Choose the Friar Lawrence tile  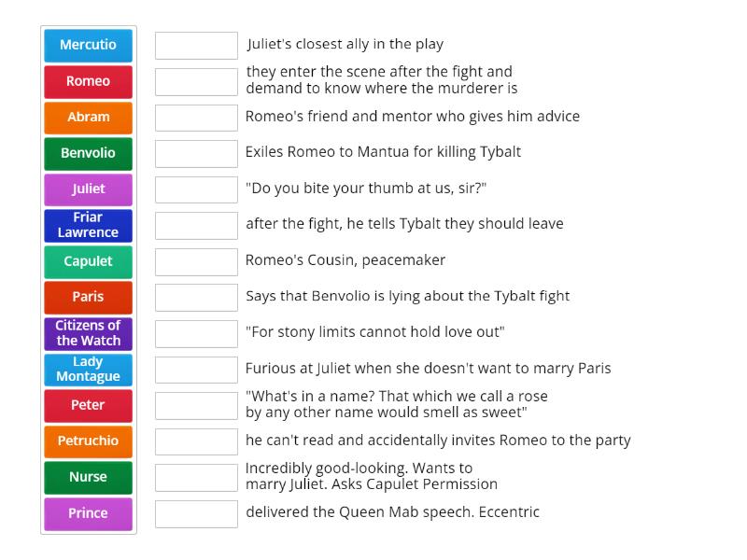click(x=88, y=226)
